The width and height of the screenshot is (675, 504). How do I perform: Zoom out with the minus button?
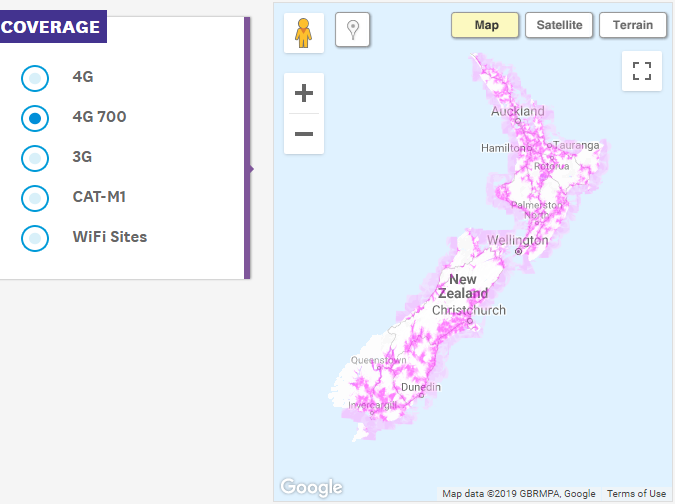click(304, 134)
